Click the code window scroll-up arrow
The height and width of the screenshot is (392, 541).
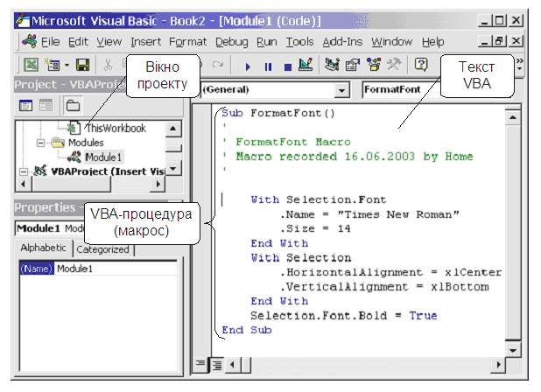(513, 117)
